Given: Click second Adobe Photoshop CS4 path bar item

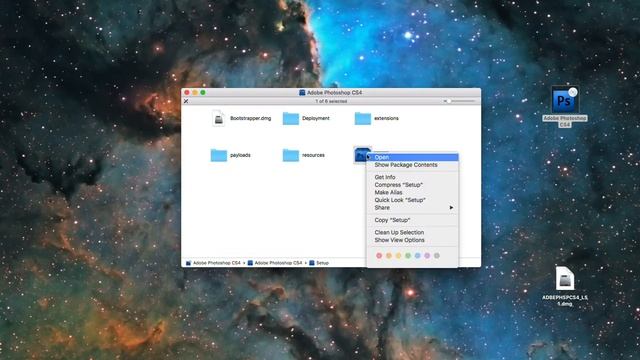Looking at the screenshot, I should coord(275,263).
